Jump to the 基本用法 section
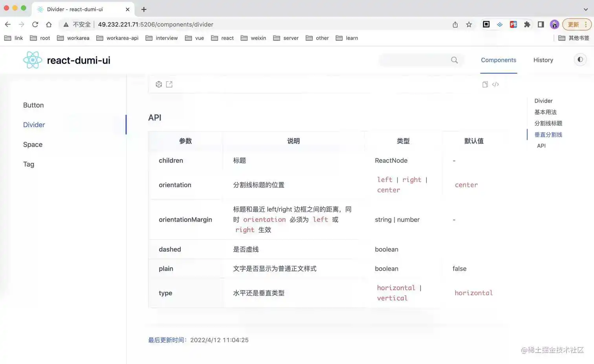 point(546,112)
